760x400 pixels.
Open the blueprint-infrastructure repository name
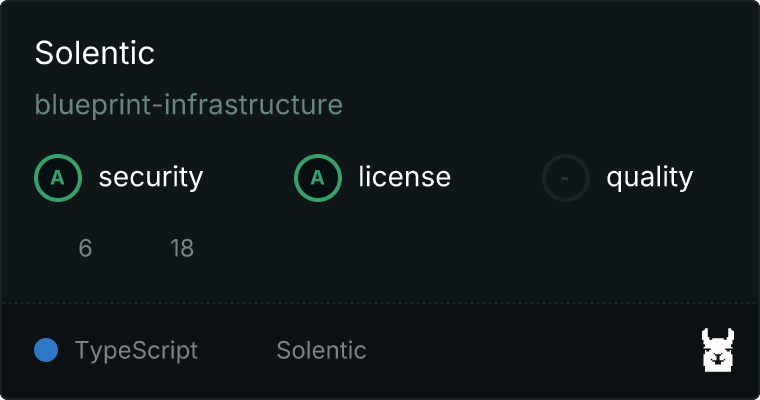188,104
